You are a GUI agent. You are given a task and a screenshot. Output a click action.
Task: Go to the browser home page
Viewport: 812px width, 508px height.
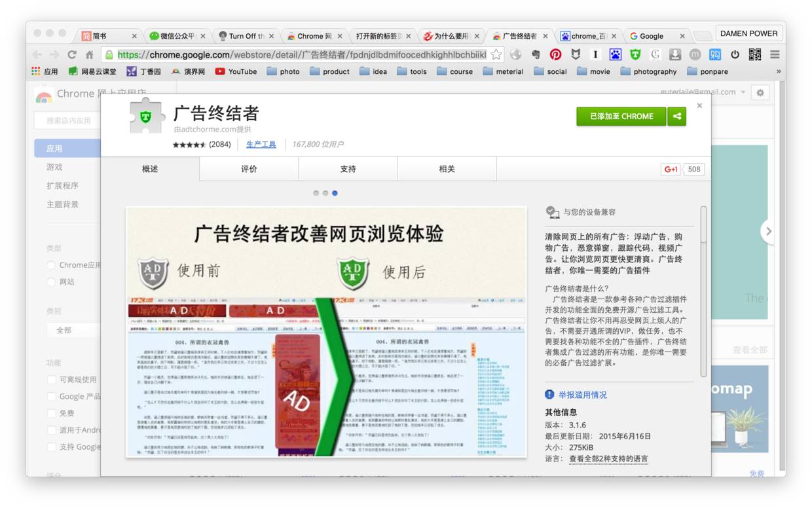[x=90, y=55]
